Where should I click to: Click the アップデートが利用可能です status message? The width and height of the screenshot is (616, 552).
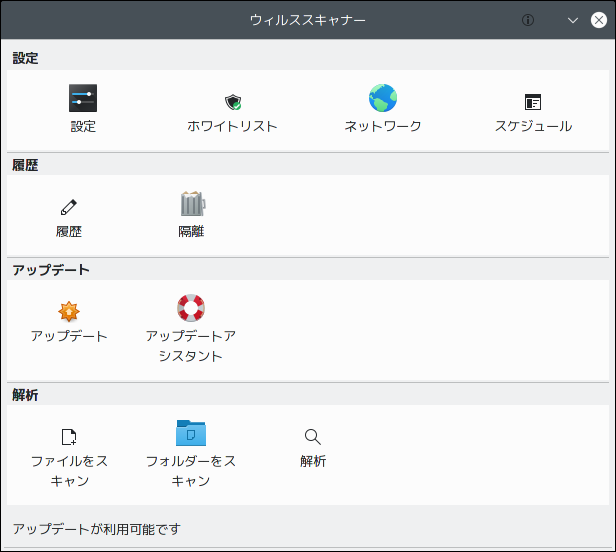(x=97, y=529)
